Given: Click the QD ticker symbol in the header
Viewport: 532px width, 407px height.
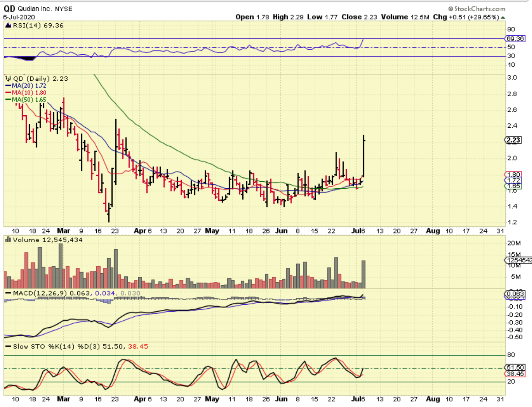Looking at the screenshot, I should pos(9,9).
